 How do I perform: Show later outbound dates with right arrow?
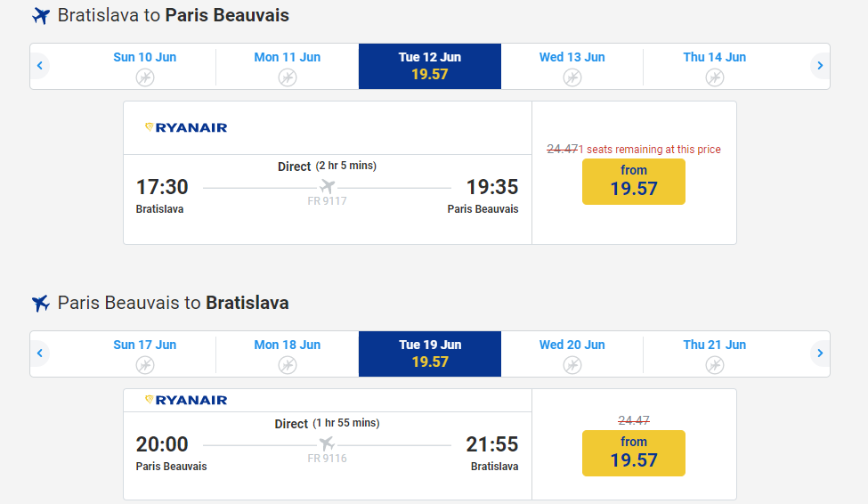click(820, 66)
